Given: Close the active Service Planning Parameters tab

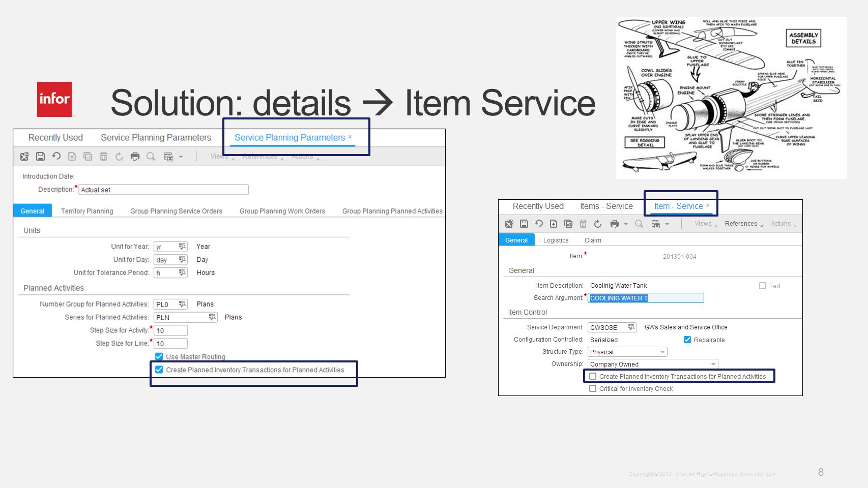Looking at the screenshot, I should tap(350, 137).
